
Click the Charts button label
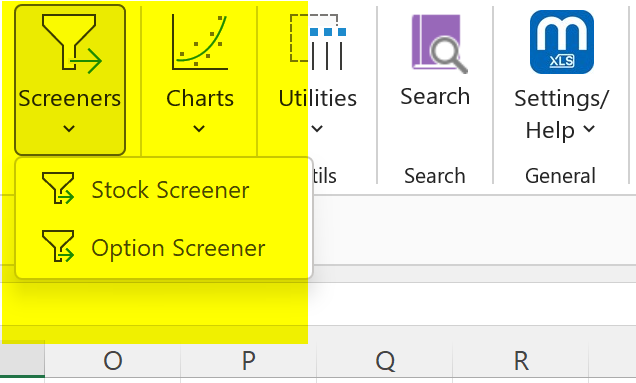200,99
